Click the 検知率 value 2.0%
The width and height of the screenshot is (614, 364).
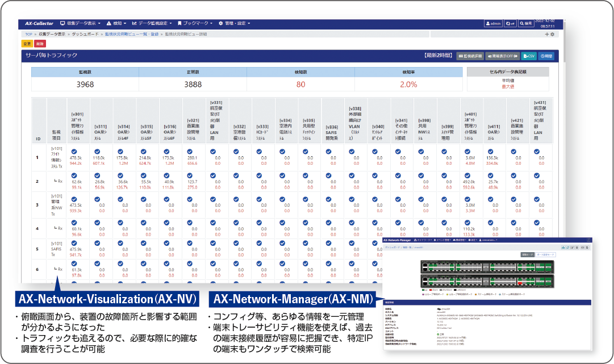click(x=408, y=85)
